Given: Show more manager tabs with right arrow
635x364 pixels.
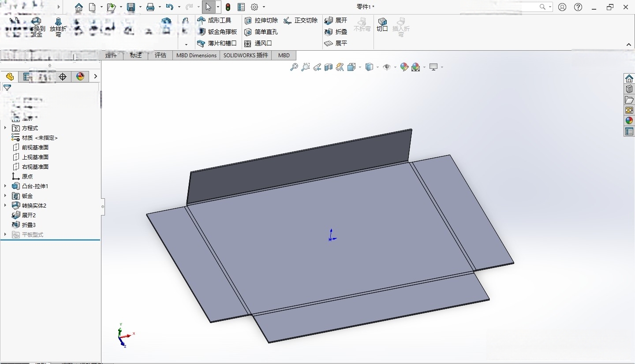Looking at the screenshot, I should coord(95,77).
